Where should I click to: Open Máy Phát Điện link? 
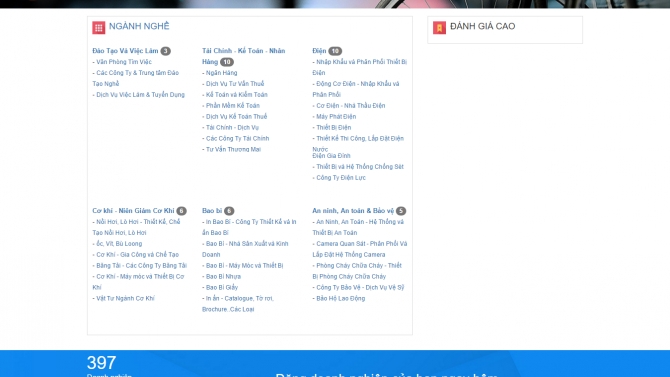[x=336, y=117]
